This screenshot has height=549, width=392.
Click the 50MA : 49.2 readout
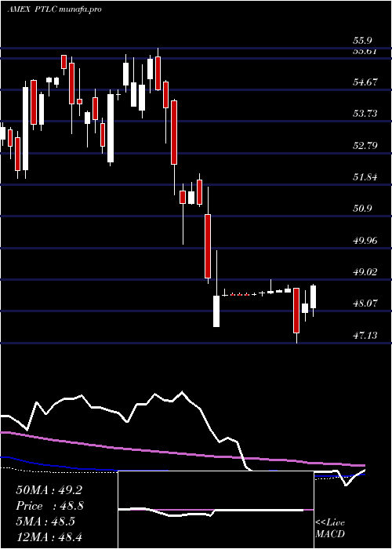coord(49,490)
